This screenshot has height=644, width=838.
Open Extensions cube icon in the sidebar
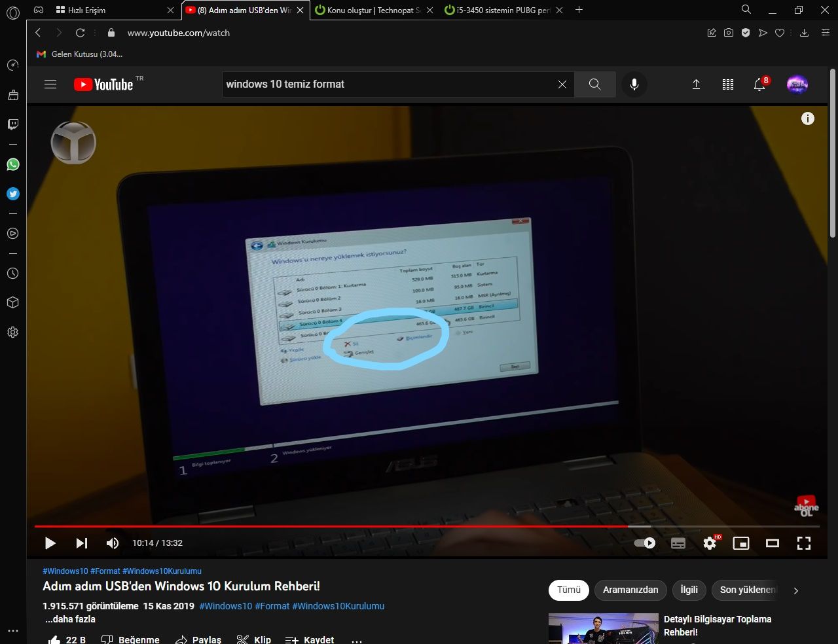pos(13,303)
